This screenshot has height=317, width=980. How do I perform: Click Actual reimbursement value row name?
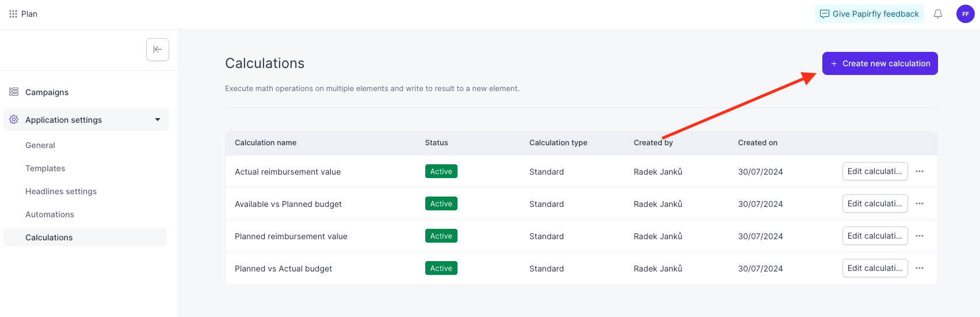point(288,172)
